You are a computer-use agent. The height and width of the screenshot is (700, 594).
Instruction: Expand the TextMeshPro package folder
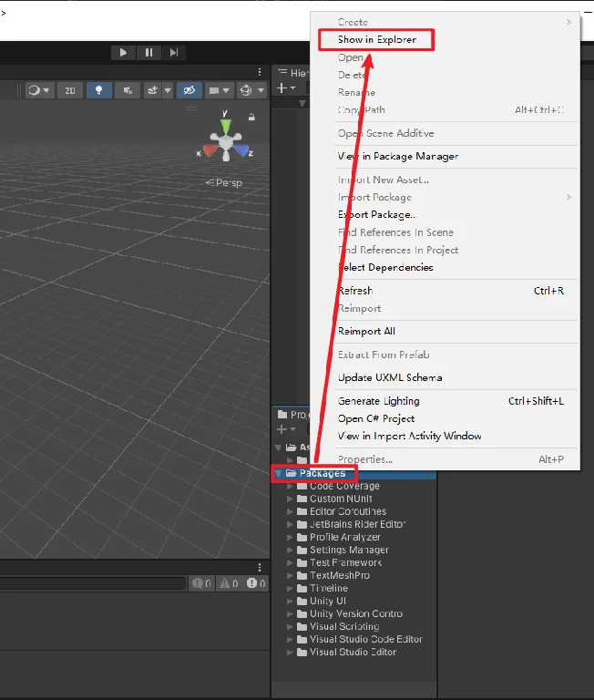point(291,576)
